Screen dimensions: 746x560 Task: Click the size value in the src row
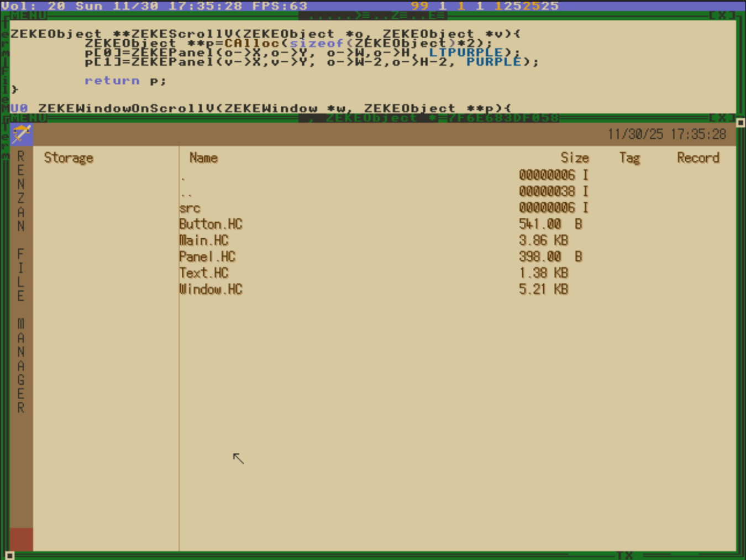click(x=554, y=208)
